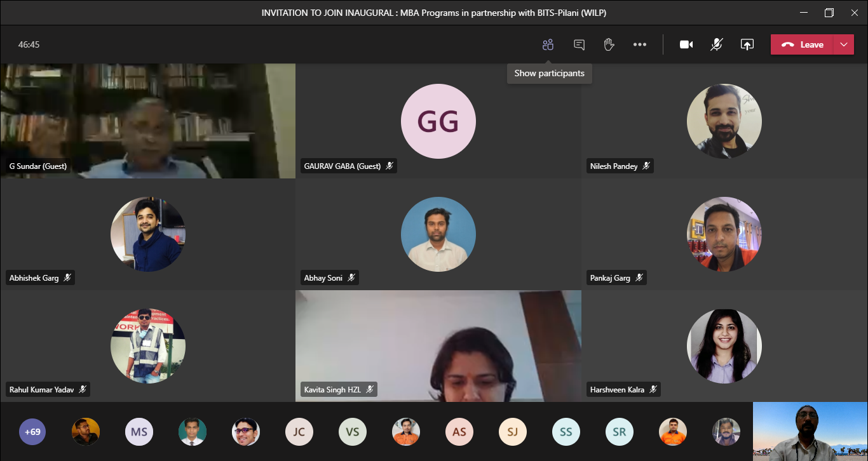Click Abhishek Garg's profile picture
This screenshot has height=461, width=868.
pos(148,234)
